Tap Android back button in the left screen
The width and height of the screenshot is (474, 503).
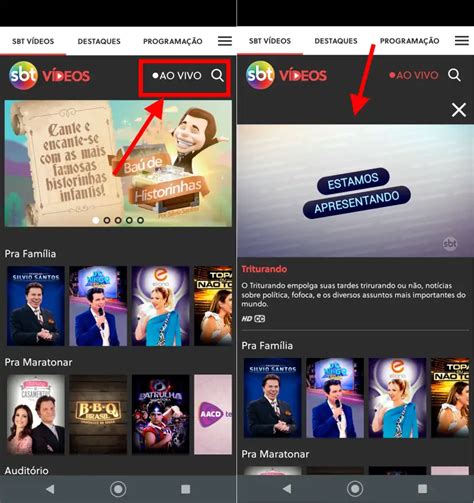coord(50,489)
